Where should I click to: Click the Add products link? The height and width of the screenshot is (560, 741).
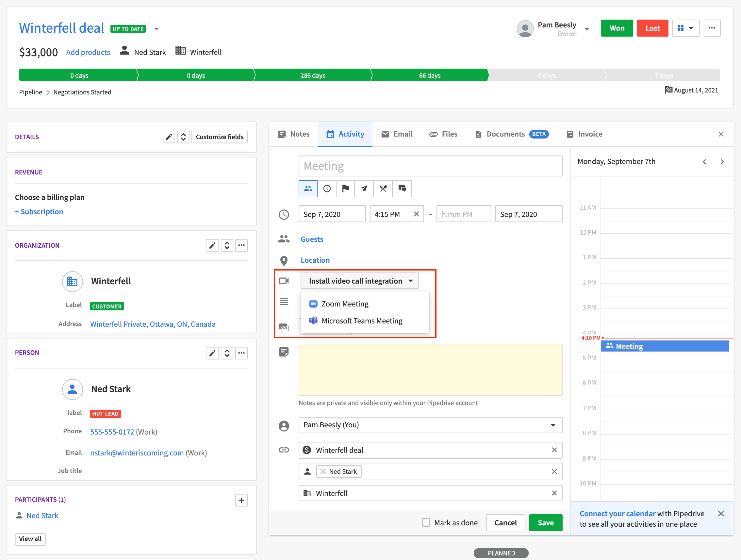point(88,52)
